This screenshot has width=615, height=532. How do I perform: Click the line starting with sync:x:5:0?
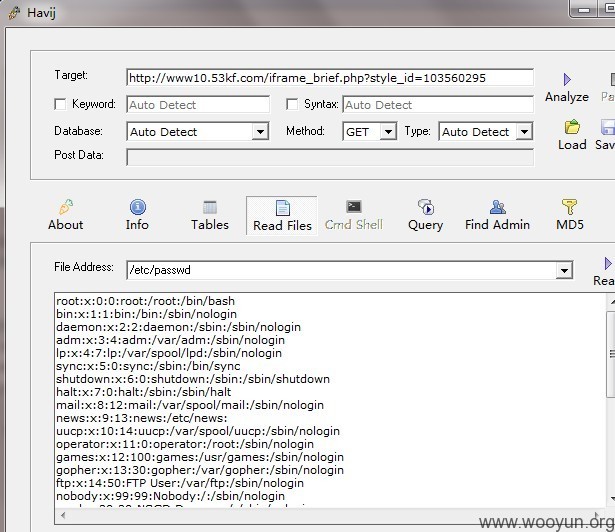click(148, 366)
